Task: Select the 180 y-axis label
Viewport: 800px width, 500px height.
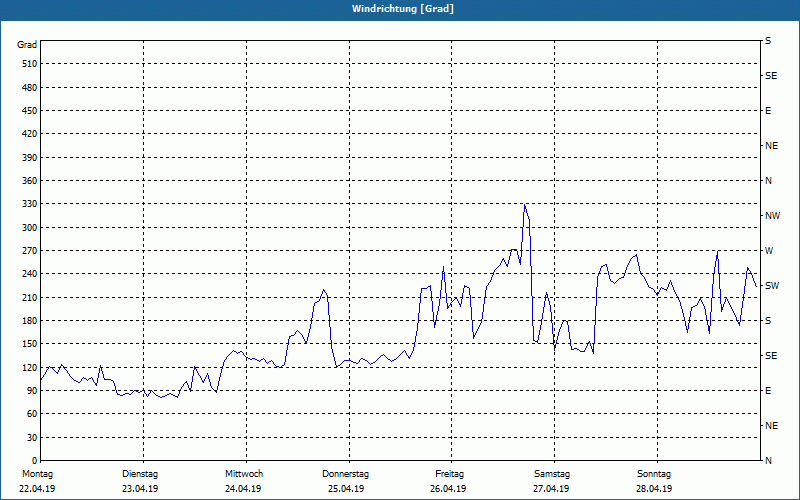Action: pyautogui.click(x=30, y=320)
